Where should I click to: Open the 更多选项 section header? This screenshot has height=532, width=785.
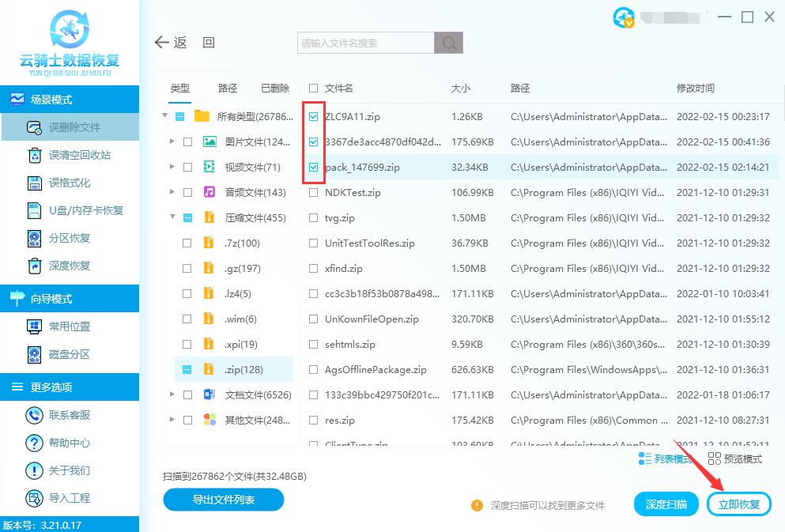click(x=70, y=387)
